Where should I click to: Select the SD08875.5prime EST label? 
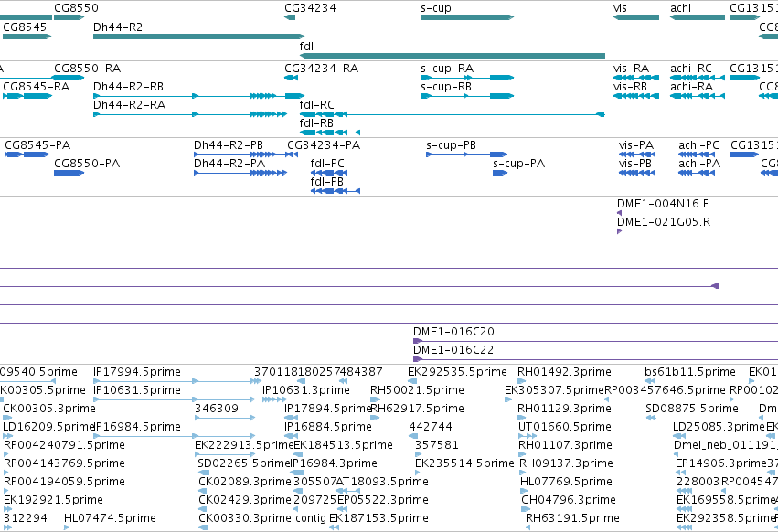click(692, 409)
